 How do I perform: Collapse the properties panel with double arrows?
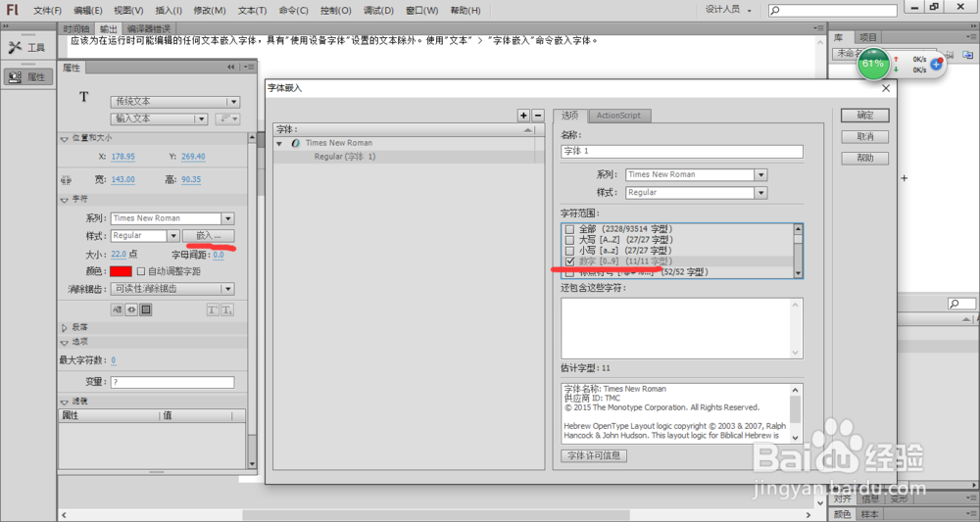click(231, 67)
